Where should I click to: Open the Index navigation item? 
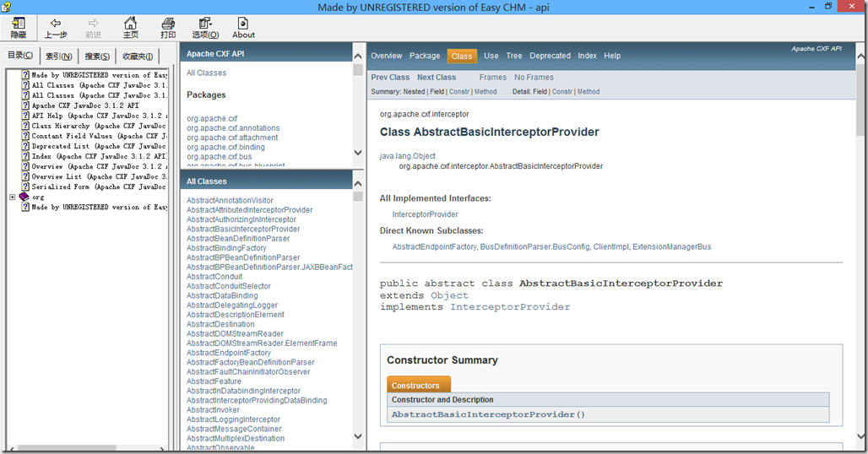(x=588, y=56)
